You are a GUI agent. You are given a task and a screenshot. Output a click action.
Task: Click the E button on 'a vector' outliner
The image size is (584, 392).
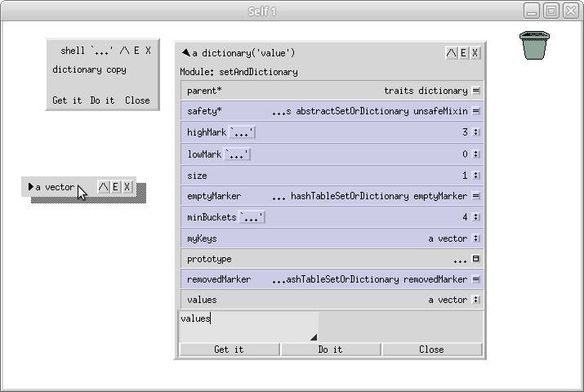[115, 187]
